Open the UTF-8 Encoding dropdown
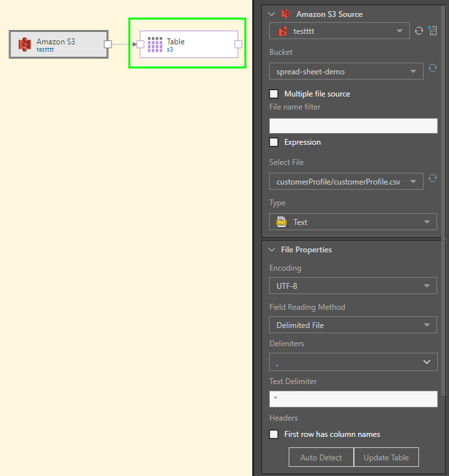 point(353,286)
